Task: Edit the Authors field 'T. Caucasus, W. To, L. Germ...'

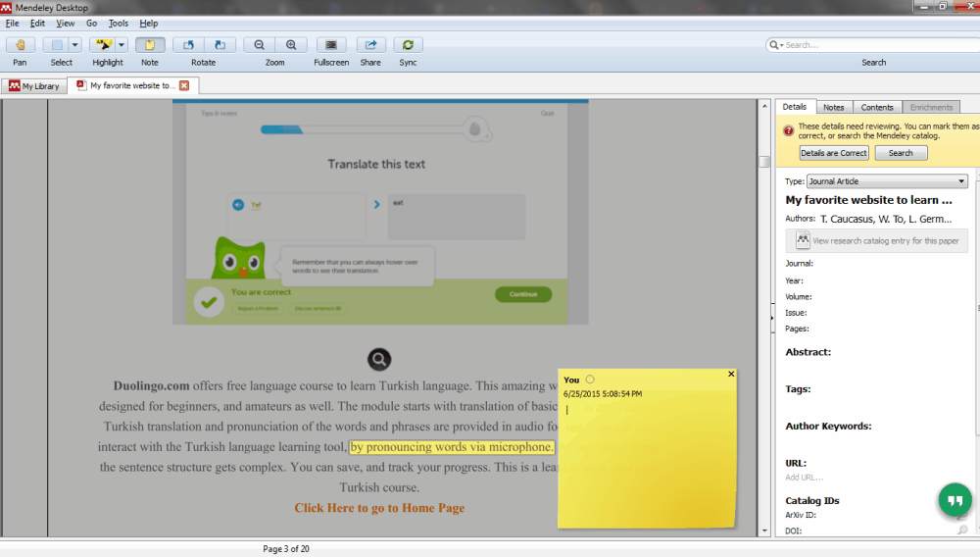Action: point(886,219)
